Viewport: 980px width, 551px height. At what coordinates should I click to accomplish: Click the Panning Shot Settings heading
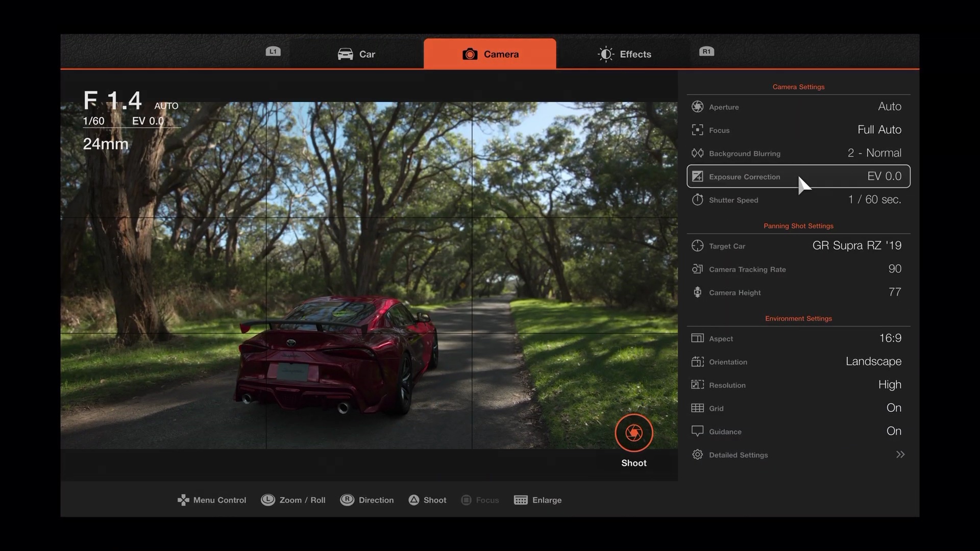coord(798,226)
